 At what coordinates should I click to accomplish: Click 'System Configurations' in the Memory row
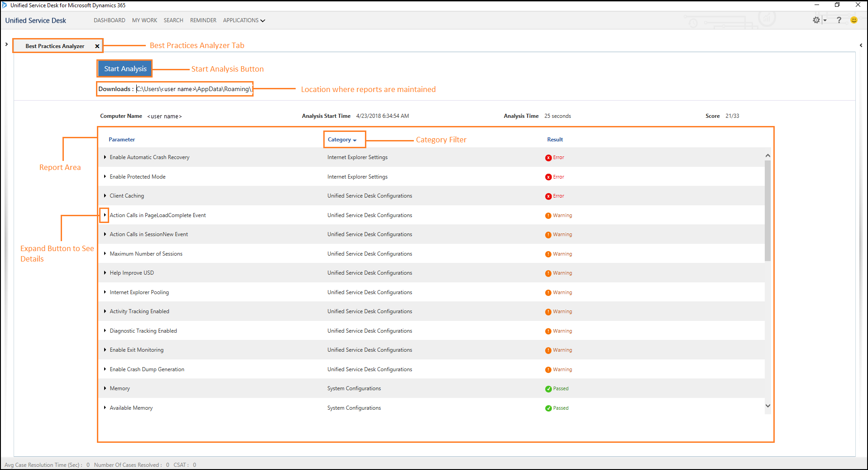354,388
